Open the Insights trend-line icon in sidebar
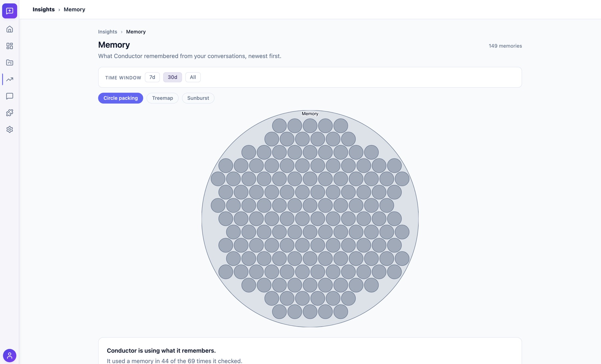Image resolution: width=601 pixels, height=364 pixels. click(10, 79)
